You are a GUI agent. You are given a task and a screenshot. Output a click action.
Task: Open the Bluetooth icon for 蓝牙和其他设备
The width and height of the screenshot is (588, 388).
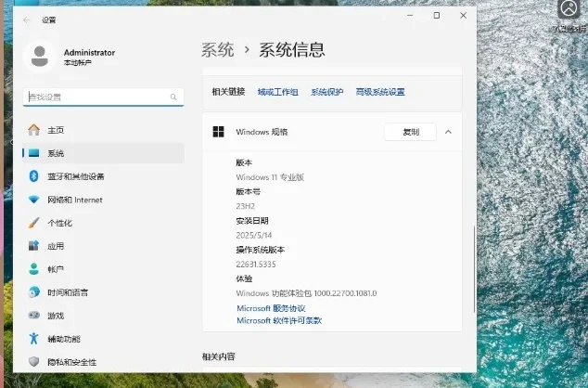[x=33, y=176]
